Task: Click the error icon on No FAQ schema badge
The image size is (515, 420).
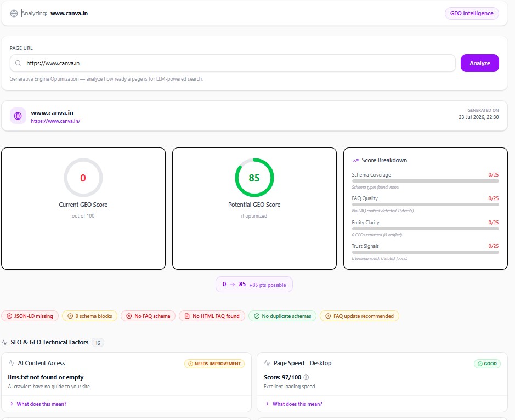Action: pyautogui.click(x=129, y=316)
